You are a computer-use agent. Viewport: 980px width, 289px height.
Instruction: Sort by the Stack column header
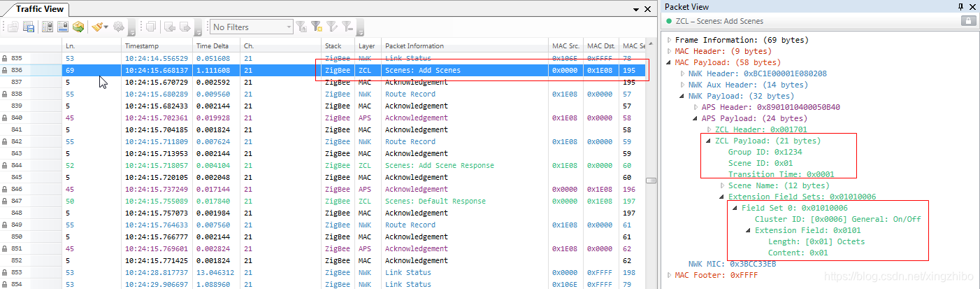coord(338,46)
